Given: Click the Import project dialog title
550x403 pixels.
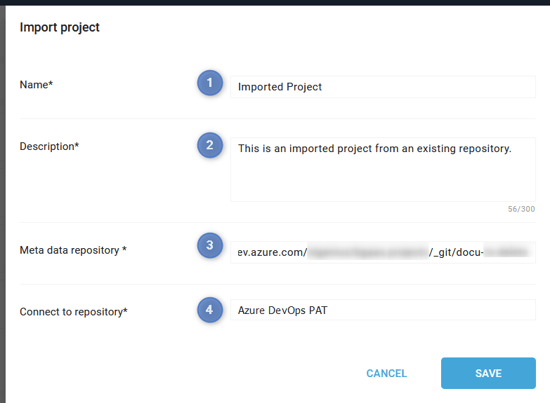Looking at the screenshot, I should (x=60, y=27).
